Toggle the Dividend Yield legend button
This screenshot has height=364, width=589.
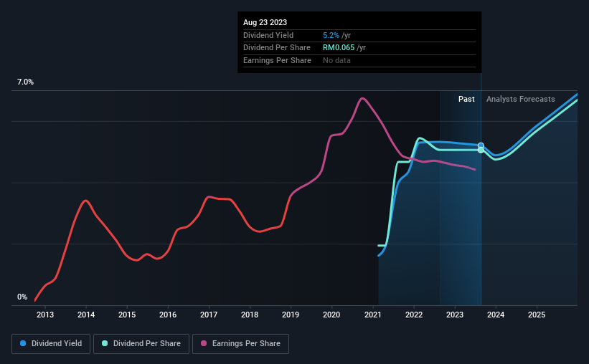click(51, 344)
